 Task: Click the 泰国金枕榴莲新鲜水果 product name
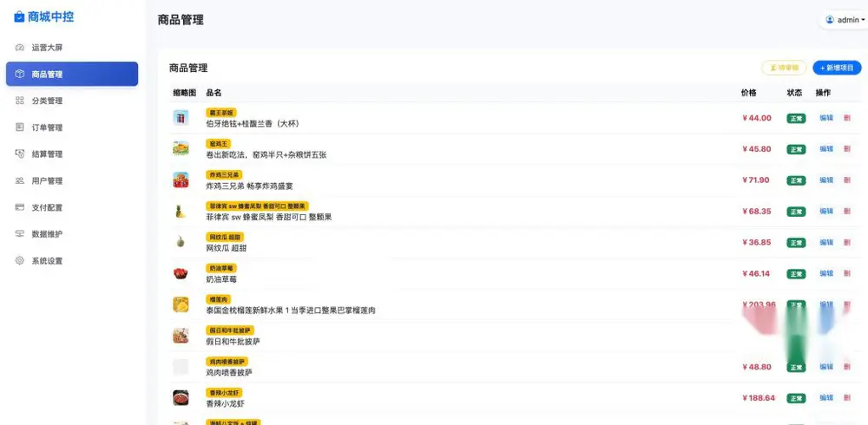point(291,311)
